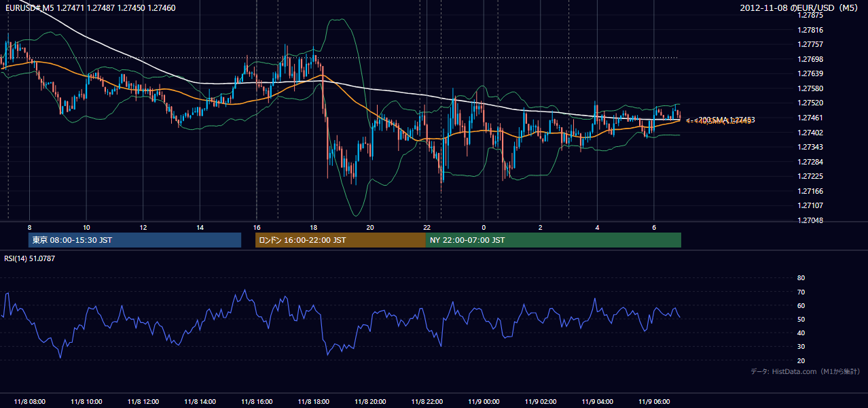This screenshot has height=408, width=868.
Task: Click price axis label 1.27520
Action: 810,103
